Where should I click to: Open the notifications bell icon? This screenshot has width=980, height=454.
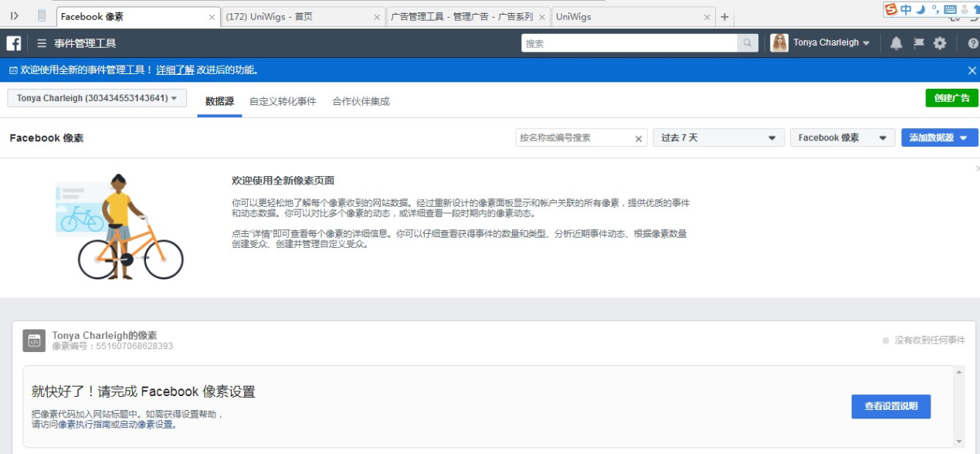[896, 43]
